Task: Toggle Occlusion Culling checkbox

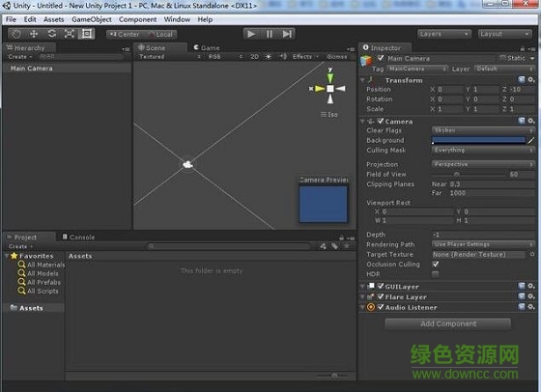Action: 436,265
